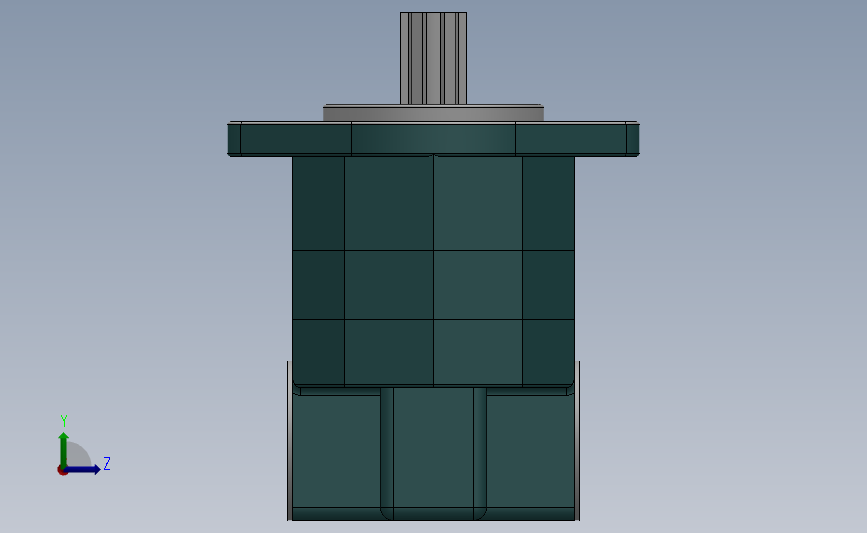Viewport: 867px width, 533px height.
Task: Select the grey splined shaft on top
Action: (x=434, y=58)
